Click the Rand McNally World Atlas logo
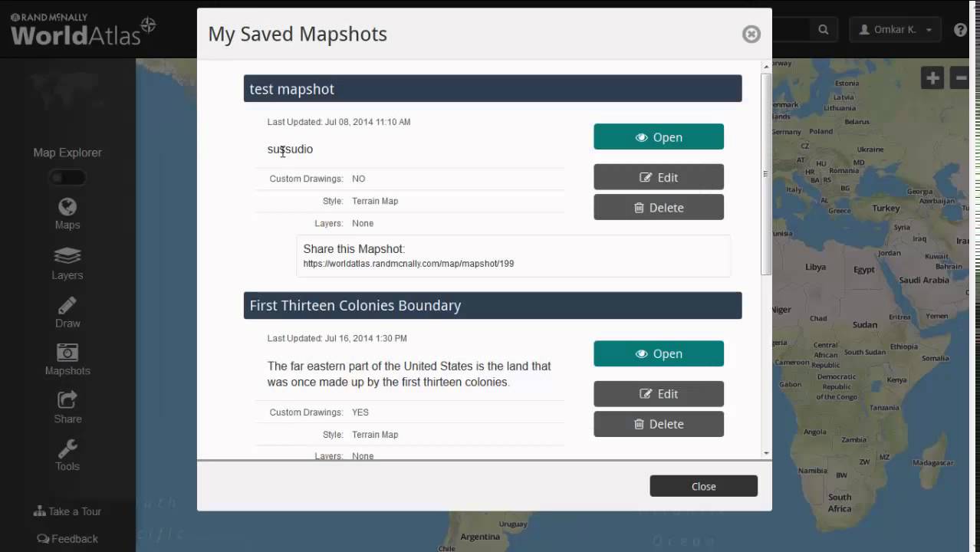 83,29
